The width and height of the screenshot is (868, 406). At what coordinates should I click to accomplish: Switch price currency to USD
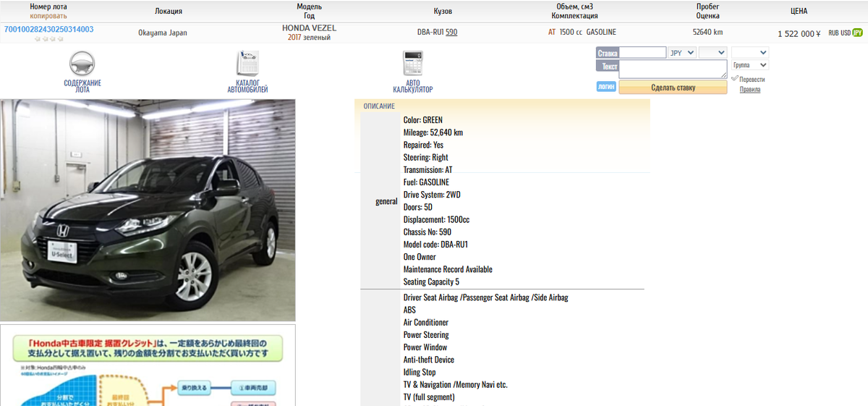(x=846, y=33)
